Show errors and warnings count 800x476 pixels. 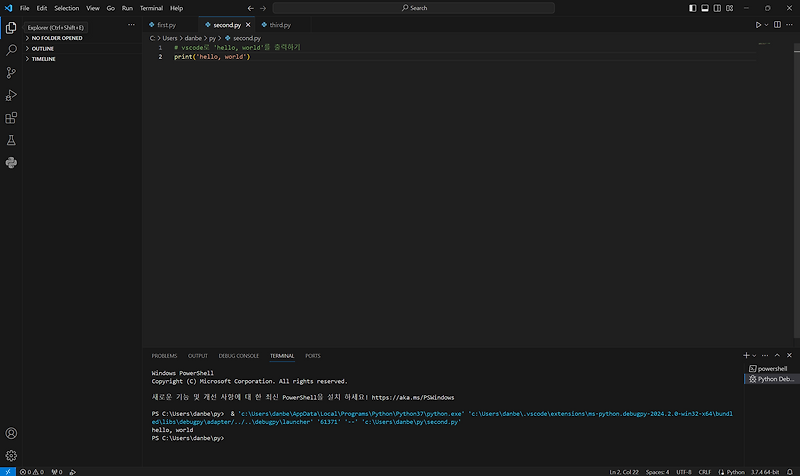32,472
